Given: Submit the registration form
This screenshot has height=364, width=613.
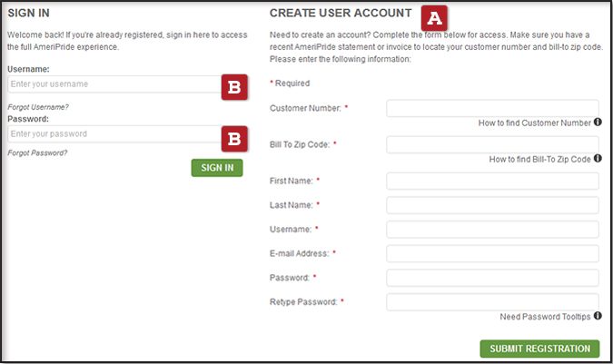Looking at the screenshot, I should coord(539,349).
